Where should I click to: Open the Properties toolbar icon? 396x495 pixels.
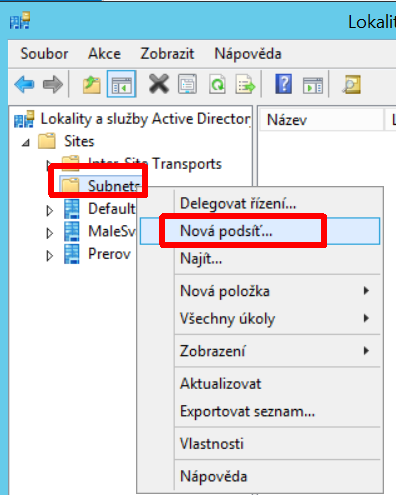click(188, 84)
